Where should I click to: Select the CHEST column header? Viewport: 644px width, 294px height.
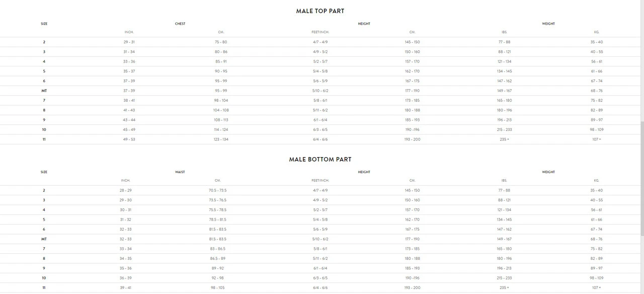click(180, 24)
